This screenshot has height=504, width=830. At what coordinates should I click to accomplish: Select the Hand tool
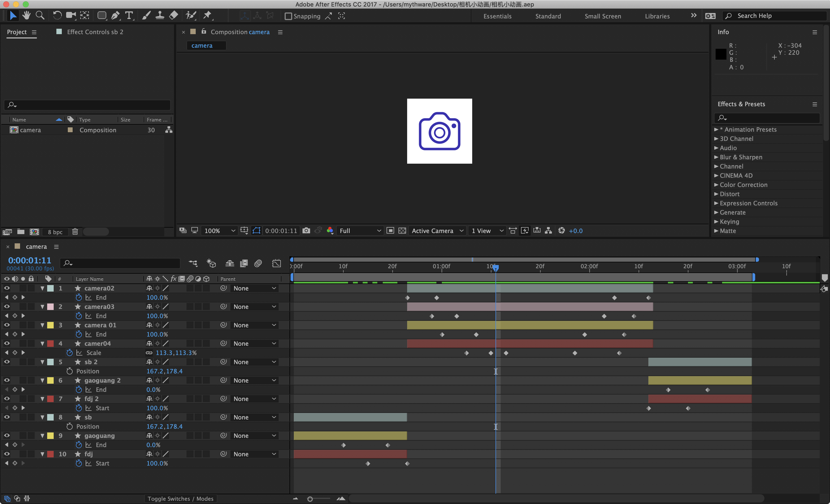point(26,15)
